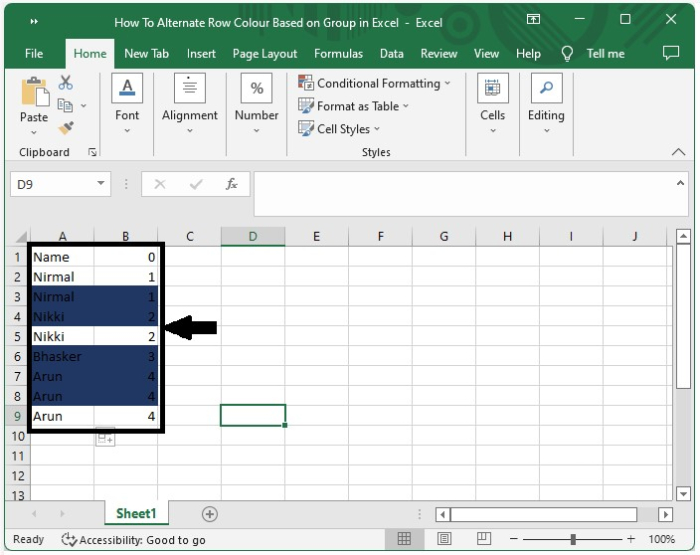Adjust the zoom slider handle
700x555 pixels.
pos(573,539)
